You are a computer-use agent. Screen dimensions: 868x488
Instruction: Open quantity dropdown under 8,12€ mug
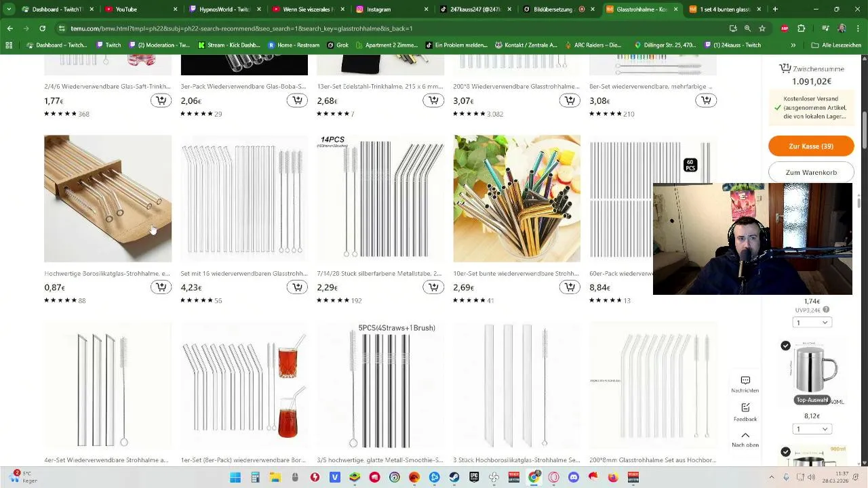pos(812,429)
